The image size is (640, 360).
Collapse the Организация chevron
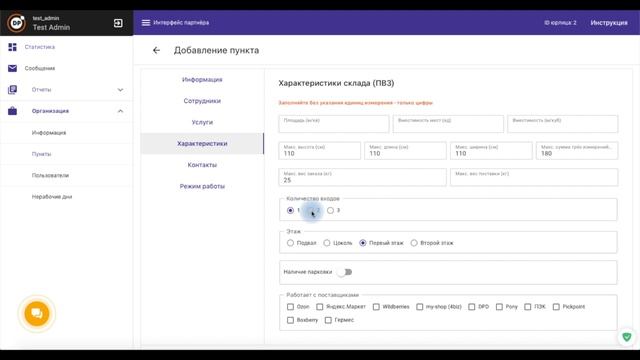coord(120,111)
